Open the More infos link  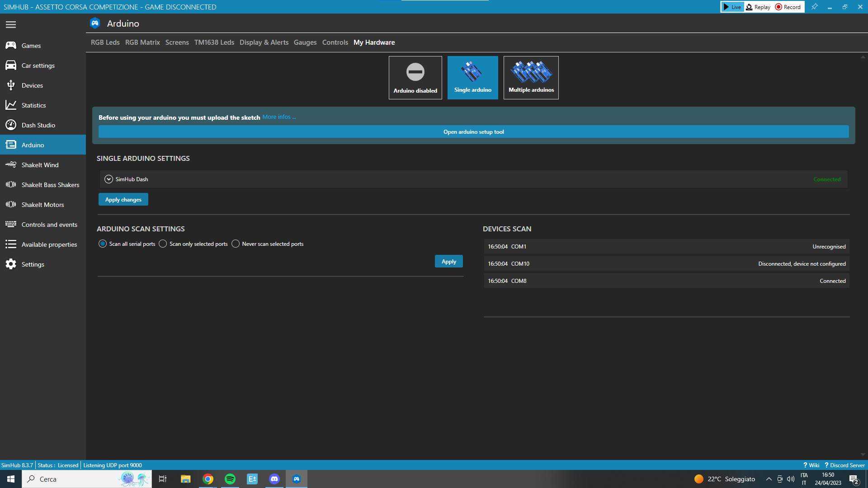279,117
